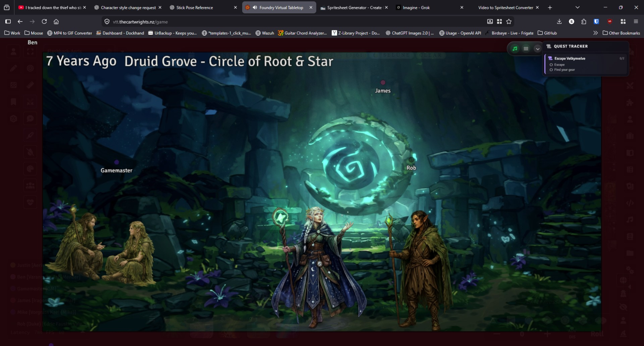Switch to the YouTube thief video tab

(x=53, y=8)
